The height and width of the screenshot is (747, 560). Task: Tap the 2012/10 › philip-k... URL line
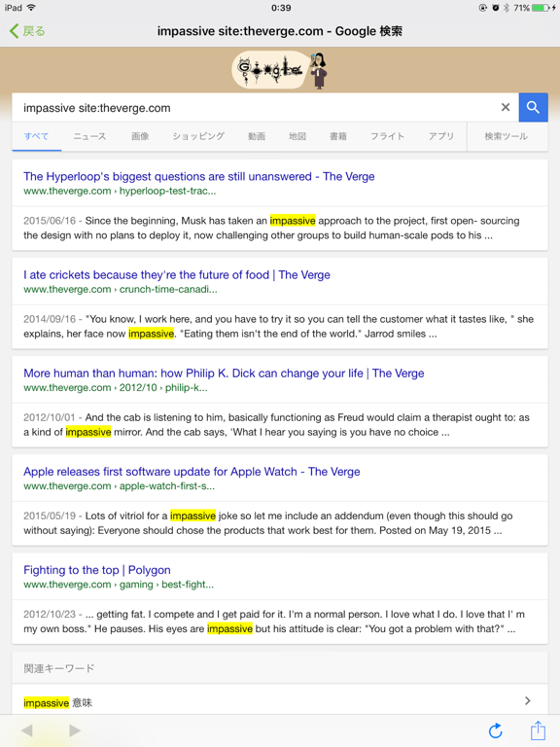pyautogui.click(x=116, y=388)
